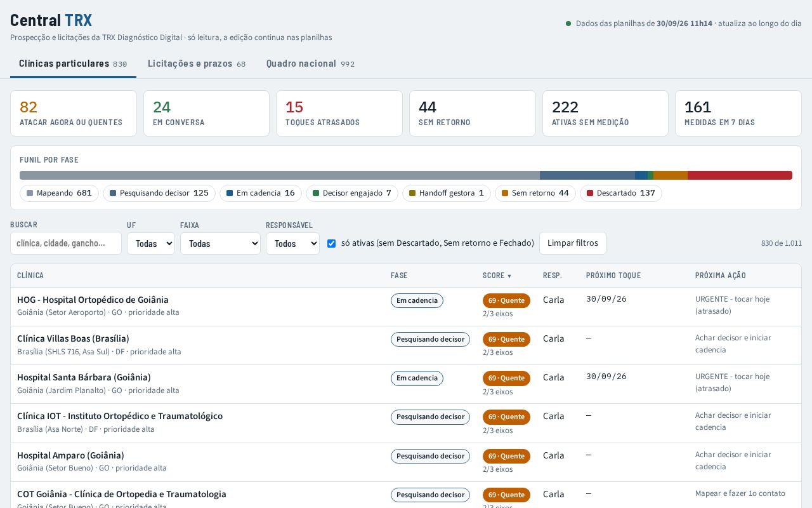The height and width of the screenshot is (508, 812).
Task: Open the 'Medidas em 7 dias' 161 card
Action: click(738, 113)
